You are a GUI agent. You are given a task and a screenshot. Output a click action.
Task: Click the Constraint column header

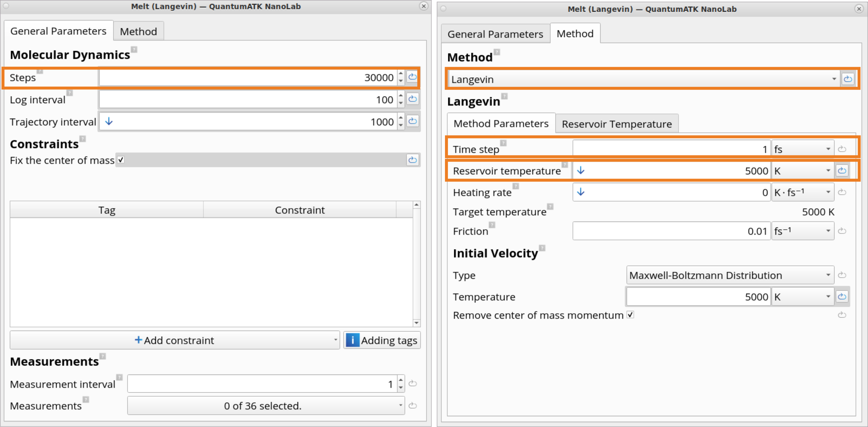300,210
